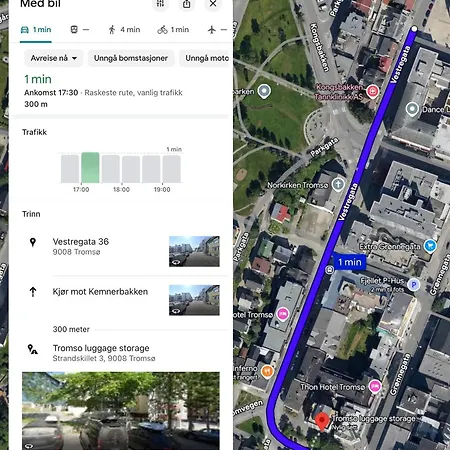Click the Kongsbakken Tannklinikk map marker
450x450 pixels.
(x=372, y=91)
